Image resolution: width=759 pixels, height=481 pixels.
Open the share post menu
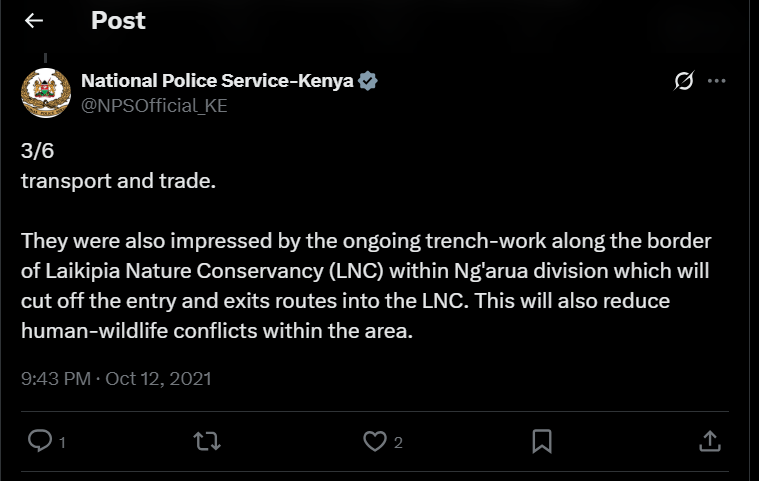coord(708,441)
